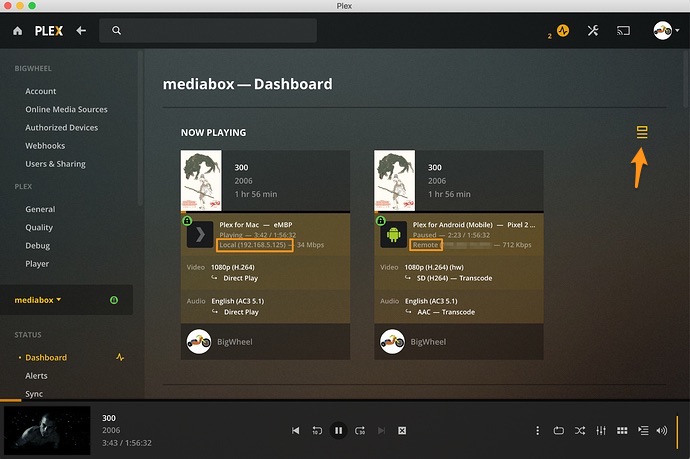Click the 300 poster in Android session
The image size is (690, 459).
pos(395,180)
